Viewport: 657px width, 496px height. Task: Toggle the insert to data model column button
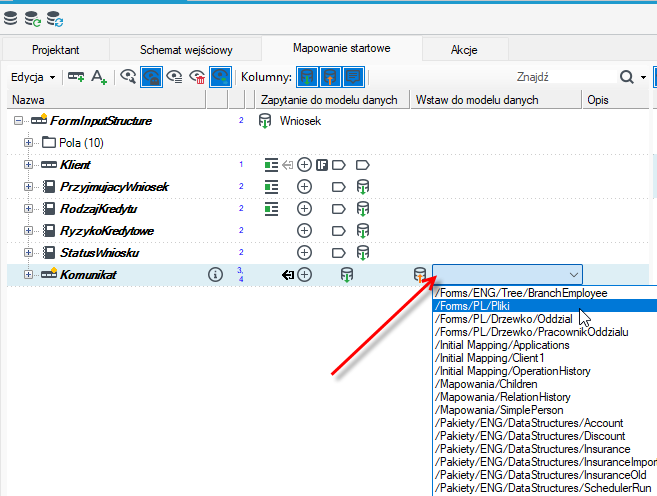tap(330, 77)
